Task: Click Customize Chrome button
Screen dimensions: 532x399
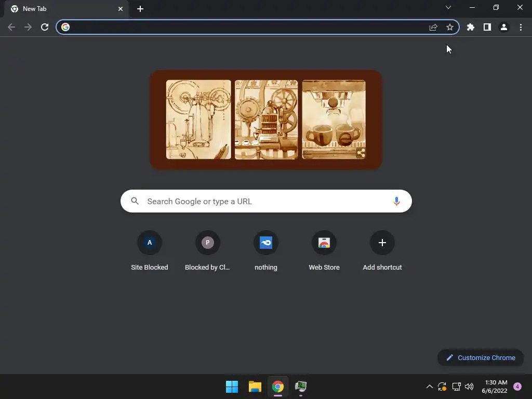Action: [481, 357]
